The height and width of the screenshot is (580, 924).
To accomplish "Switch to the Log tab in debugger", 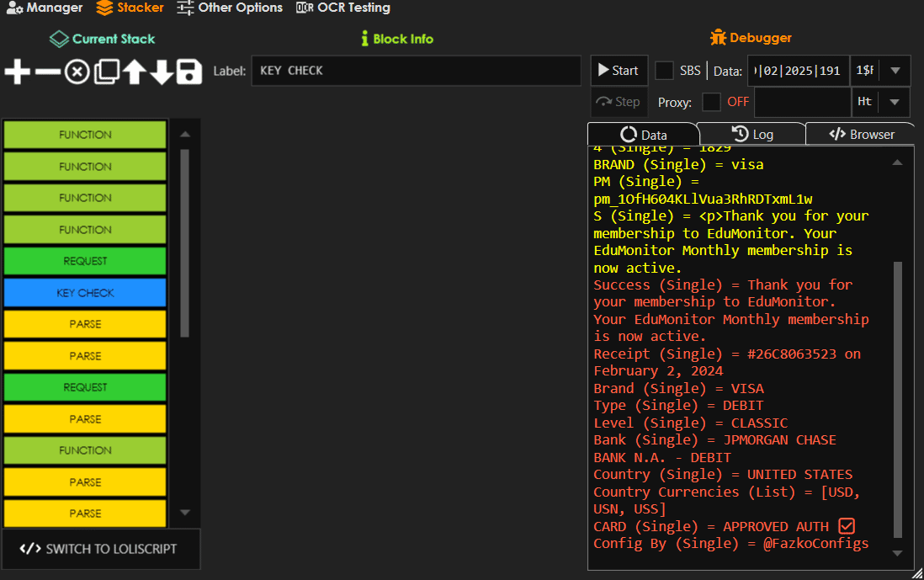I will [752, 134].
